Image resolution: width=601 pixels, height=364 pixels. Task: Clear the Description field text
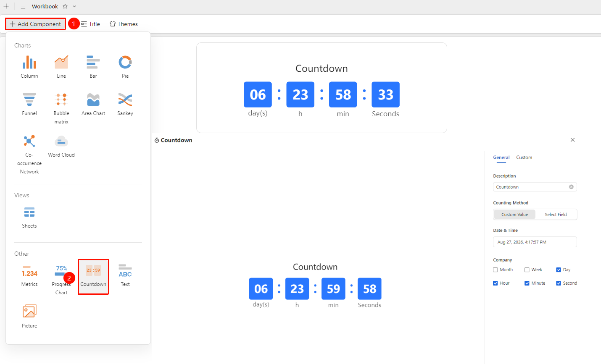point(571,187)
